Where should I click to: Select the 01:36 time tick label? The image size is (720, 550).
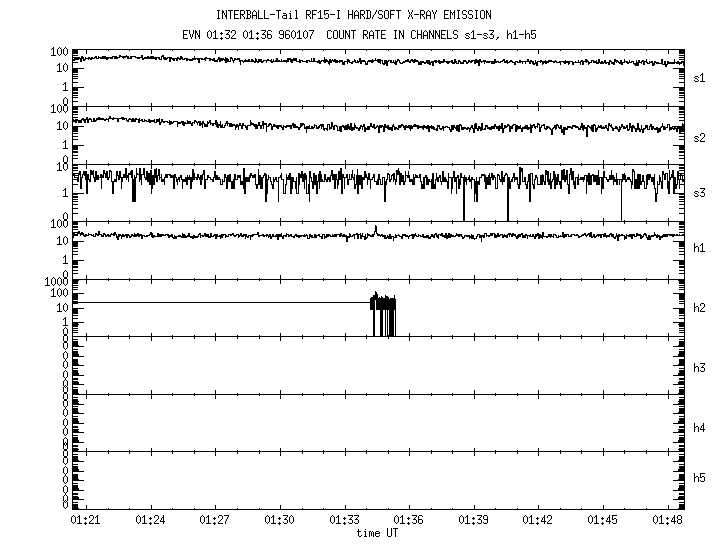pyautogui.click(x=409, y=521)
